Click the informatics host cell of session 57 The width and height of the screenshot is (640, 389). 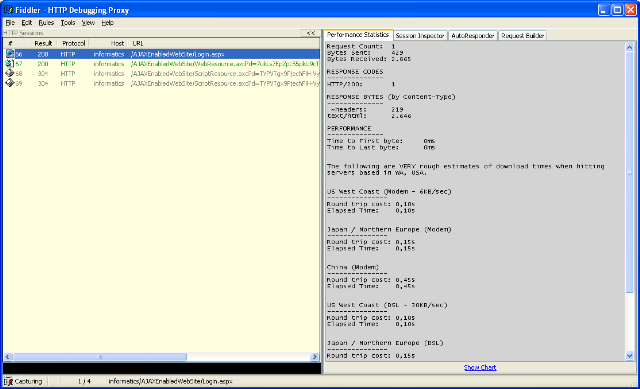click(x=109, y=64)
